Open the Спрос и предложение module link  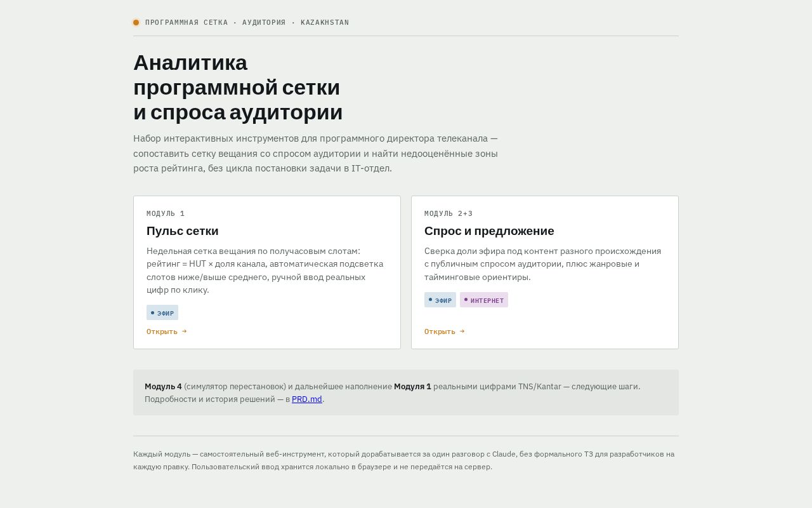click(445, 331)
